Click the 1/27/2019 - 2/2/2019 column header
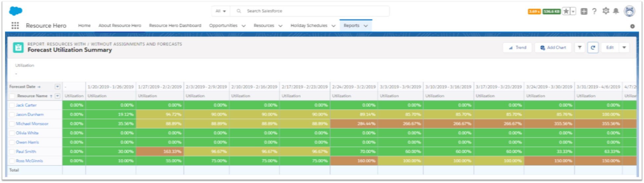 (160, 87)
